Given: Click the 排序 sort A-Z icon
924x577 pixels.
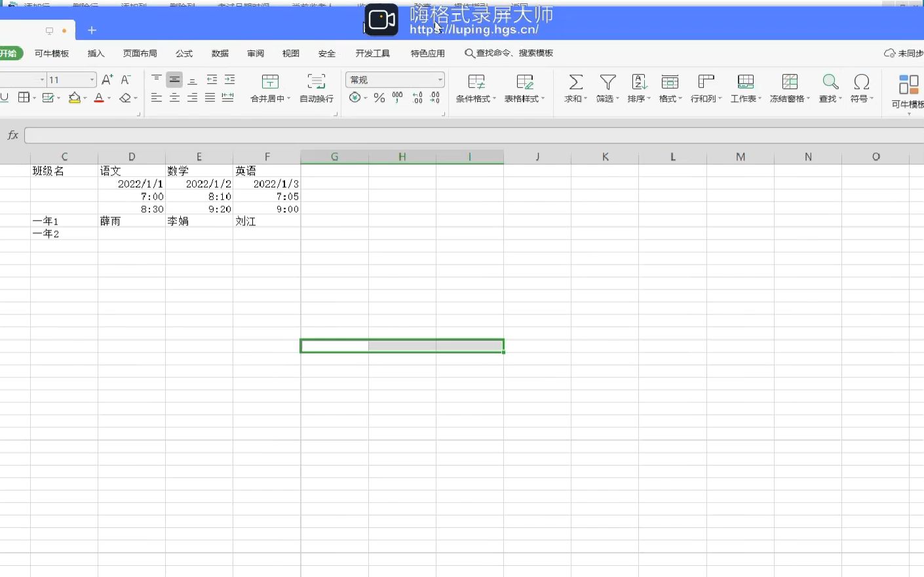Looking at the screenshot, I should (639, 82).
